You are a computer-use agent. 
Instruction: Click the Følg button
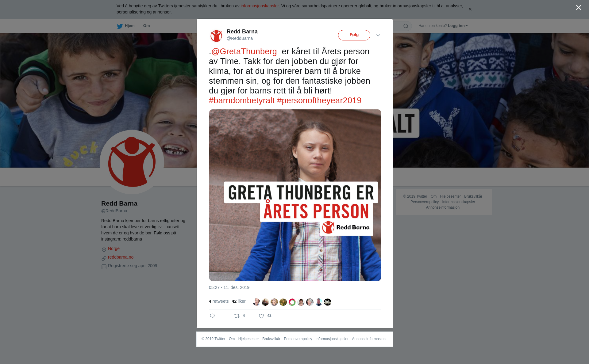point(354,35)
